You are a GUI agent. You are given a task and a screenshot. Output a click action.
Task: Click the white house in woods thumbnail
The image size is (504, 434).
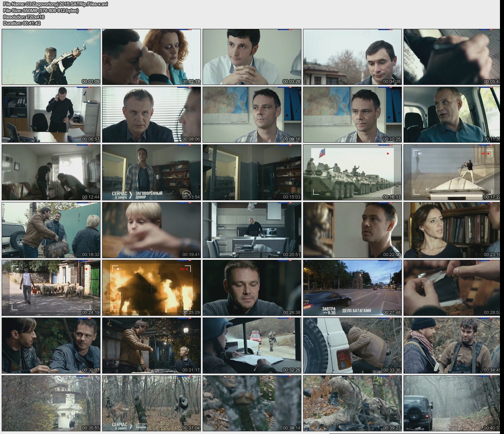pyautogui.click(x=51, y=403)
